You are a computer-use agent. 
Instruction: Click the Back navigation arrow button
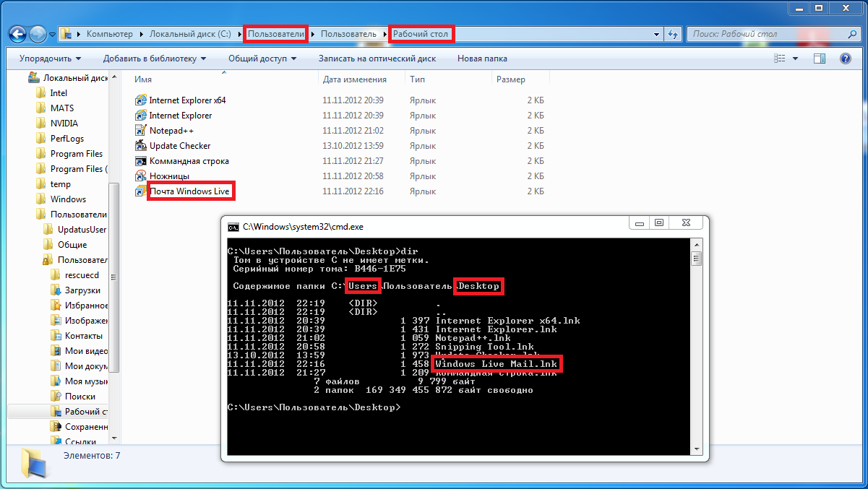18,34
